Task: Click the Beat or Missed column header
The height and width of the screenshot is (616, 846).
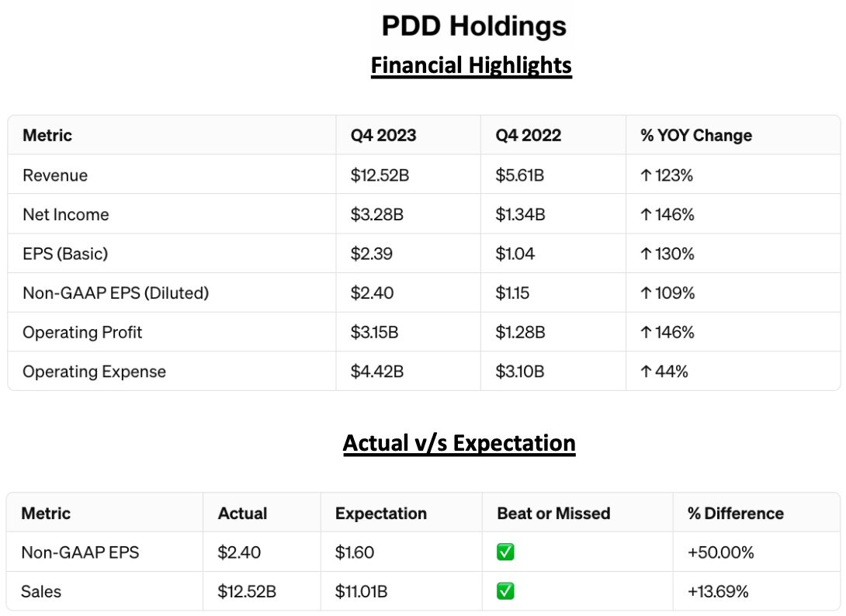Action: point(553,514)
